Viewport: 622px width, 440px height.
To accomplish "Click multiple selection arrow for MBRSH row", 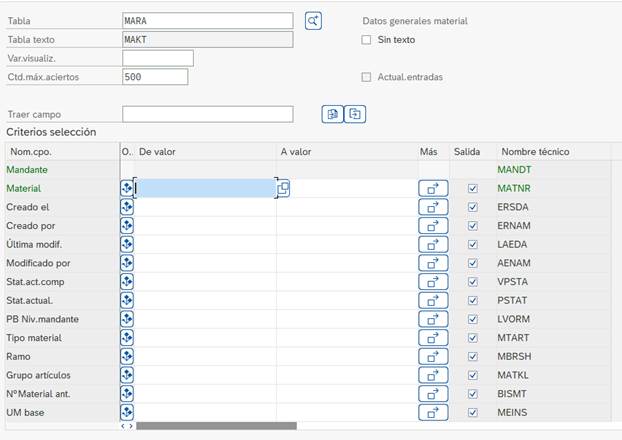I will coord(433,357).
